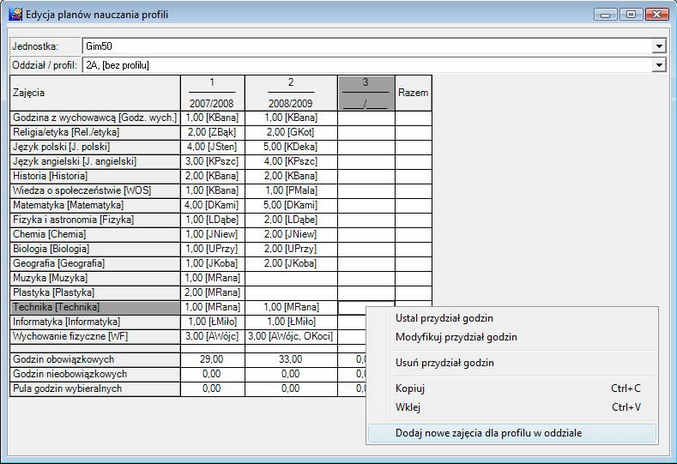Select row Język angielski [J. angielski]
The image size is (677, 464).
(x=95, y=162)
